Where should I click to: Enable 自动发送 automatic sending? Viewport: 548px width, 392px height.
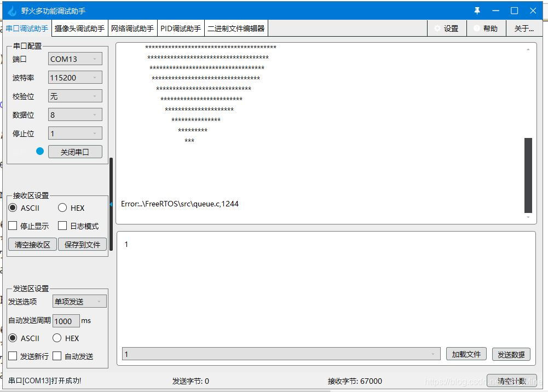click(x=57, y=356)
